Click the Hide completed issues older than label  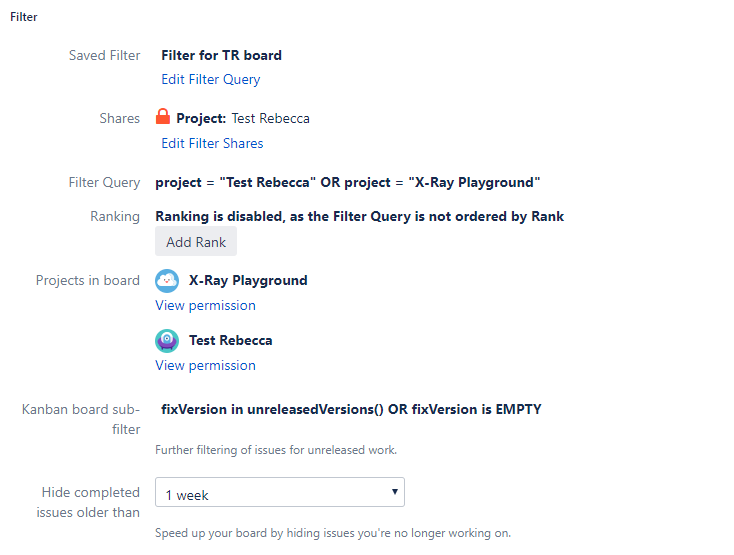tap(88, 502)
